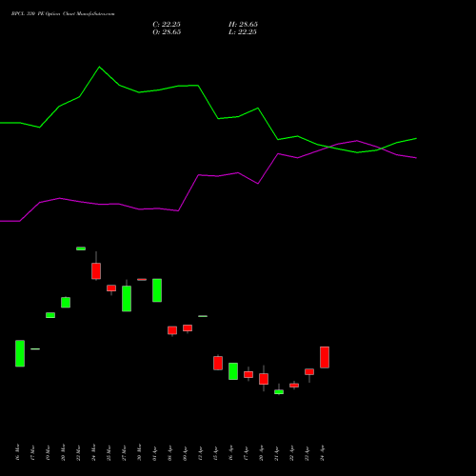This screenshot has width=476, height=476.
Task: Click the green candle above 20 Mar
Action: coord(66,302)
